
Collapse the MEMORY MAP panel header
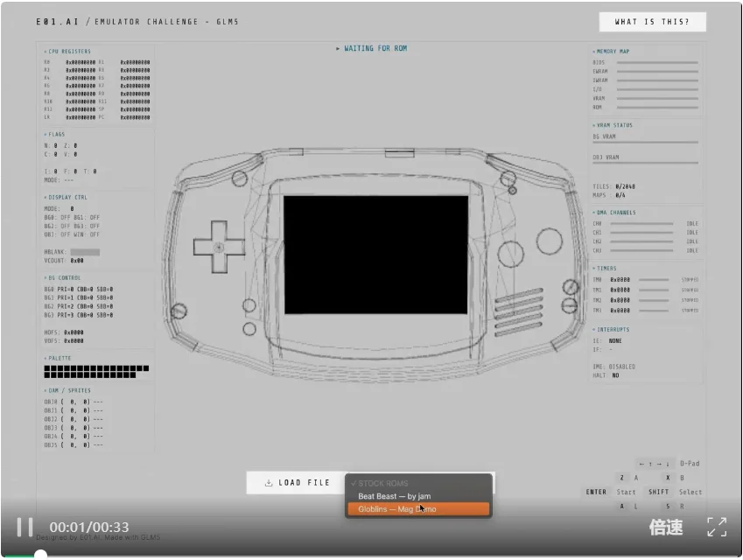coord(612,52)
